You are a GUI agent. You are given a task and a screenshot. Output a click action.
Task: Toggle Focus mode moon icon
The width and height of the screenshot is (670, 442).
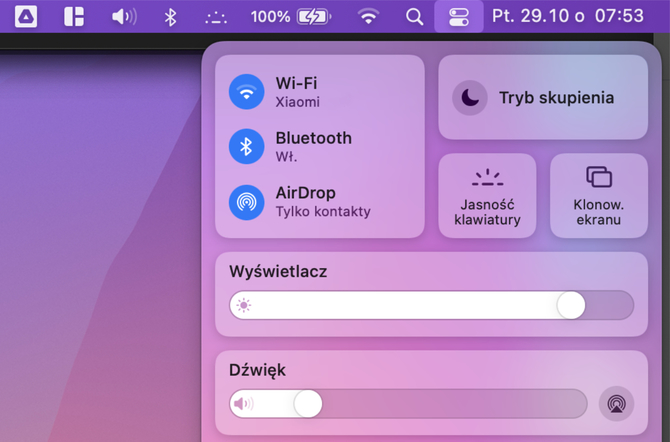(470, 98)
